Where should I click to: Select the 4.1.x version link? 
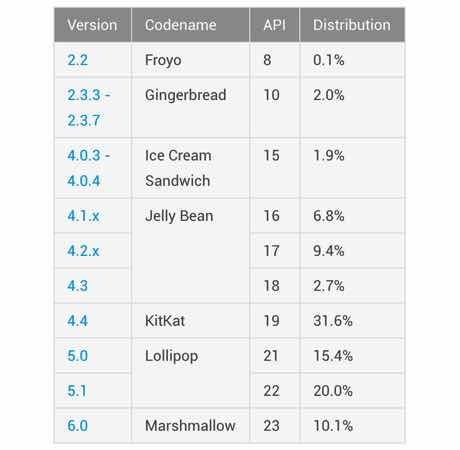click(x=83, y=216)
